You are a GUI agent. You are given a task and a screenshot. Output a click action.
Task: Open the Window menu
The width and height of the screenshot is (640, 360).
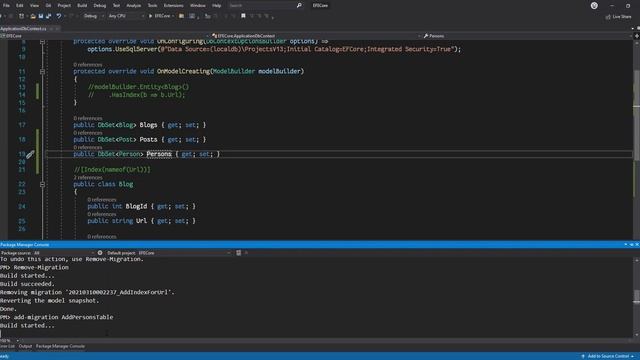198,6
